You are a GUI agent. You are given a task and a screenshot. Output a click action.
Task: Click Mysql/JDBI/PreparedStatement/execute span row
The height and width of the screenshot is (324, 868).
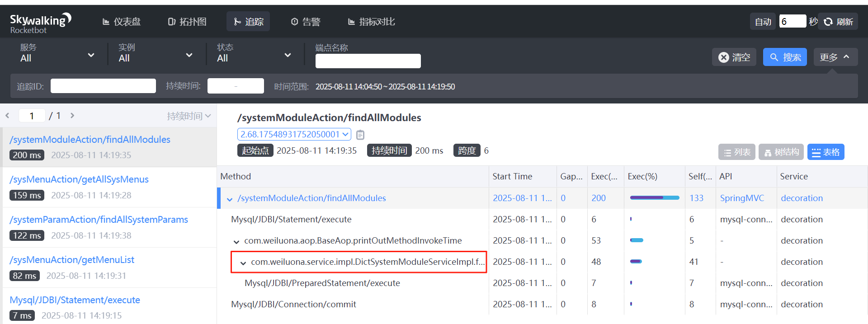322,283
